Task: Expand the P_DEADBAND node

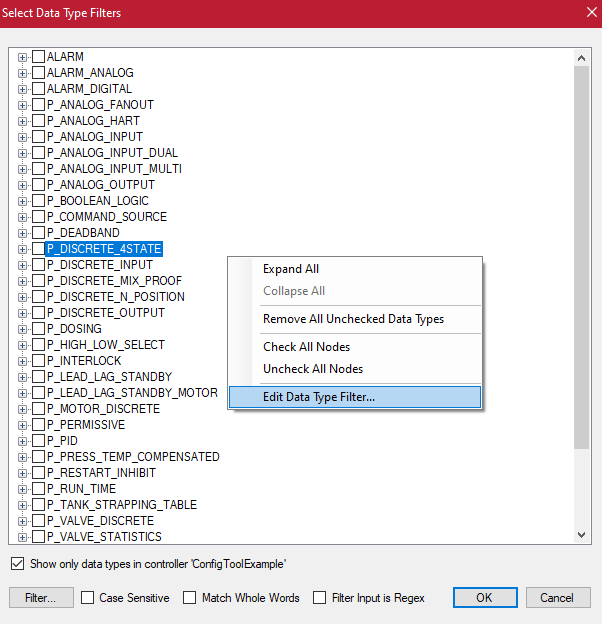Action: 22,233
